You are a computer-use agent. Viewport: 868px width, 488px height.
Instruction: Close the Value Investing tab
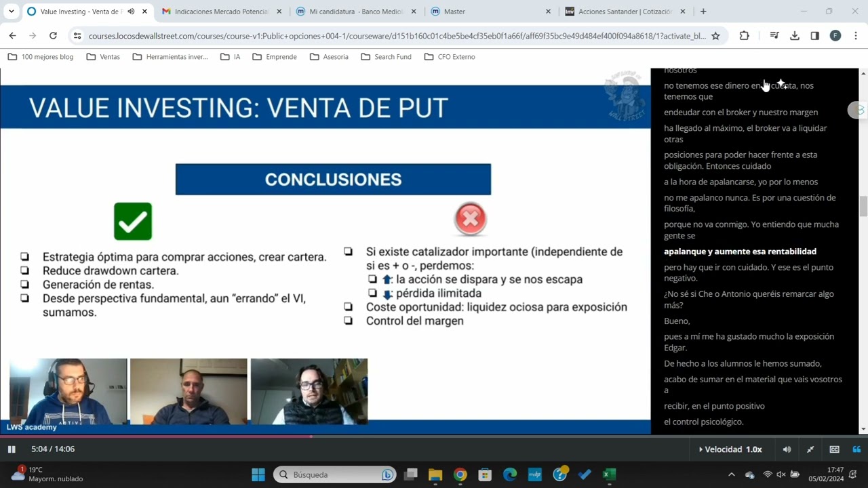pyautogui.click(x=144, y=12)
